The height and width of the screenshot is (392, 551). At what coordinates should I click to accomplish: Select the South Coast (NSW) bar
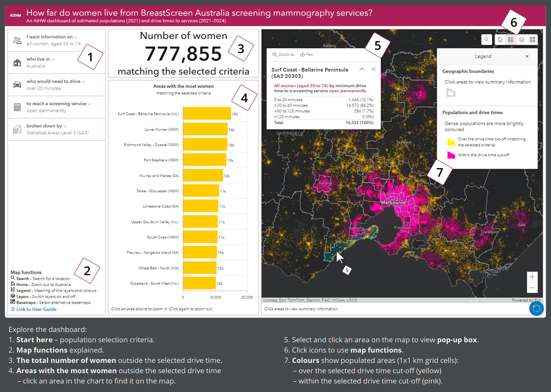point(200,237)
